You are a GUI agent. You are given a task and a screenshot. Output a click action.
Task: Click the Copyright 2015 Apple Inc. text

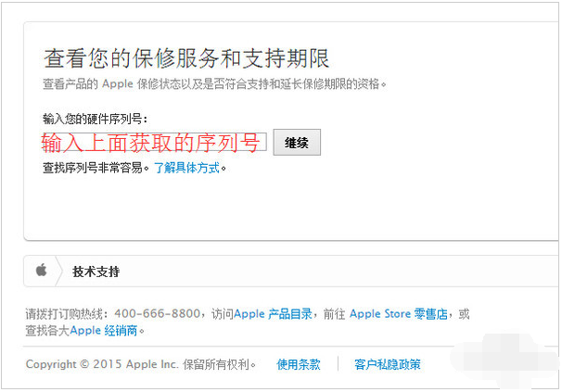click(102, 364)
